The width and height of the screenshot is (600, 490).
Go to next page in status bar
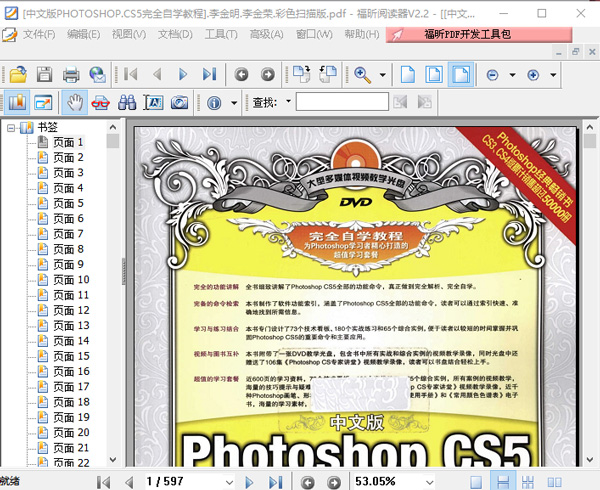(x=249, y=482)
